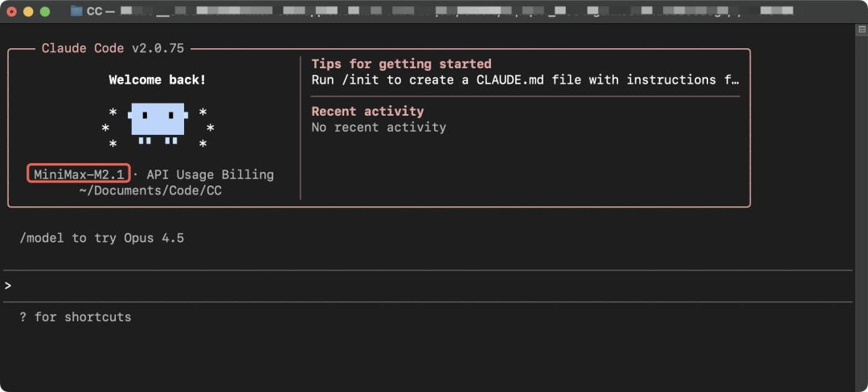Click the ? for shortcuts hint
Viewport: 868px width, 392px height.
click(x=76, y=316)
